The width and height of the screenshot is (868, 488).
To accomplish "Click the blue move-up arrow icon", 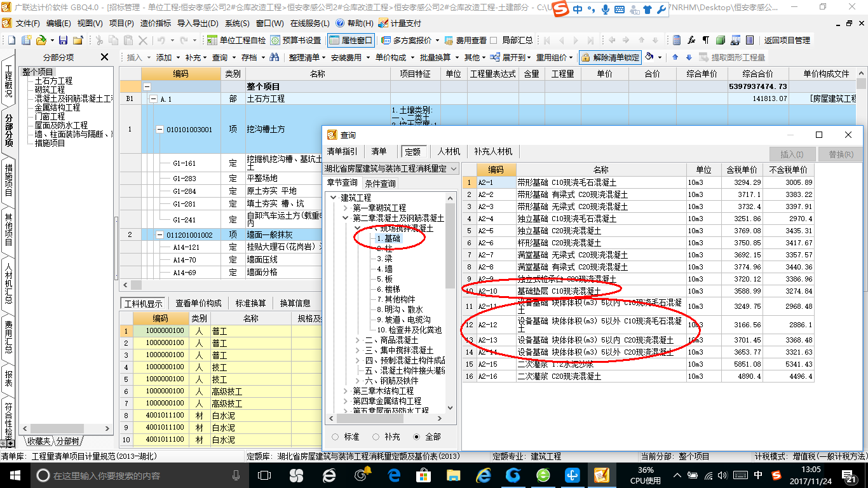I will [x=675, y=57].
